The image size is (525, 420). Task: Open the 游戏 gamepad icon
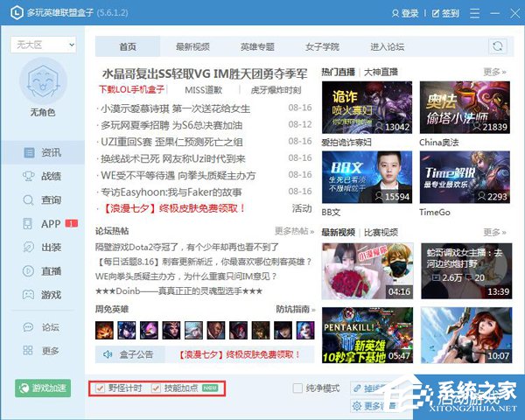coord(28,295)
